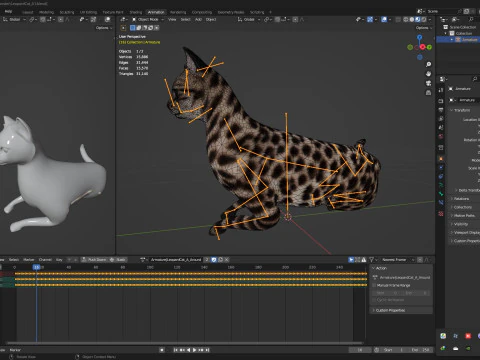The height and width of the screenshot is (360, 480).
Task: Open left viewport Options dropdown
Action: pyautogui.click(x=104, y=28)
